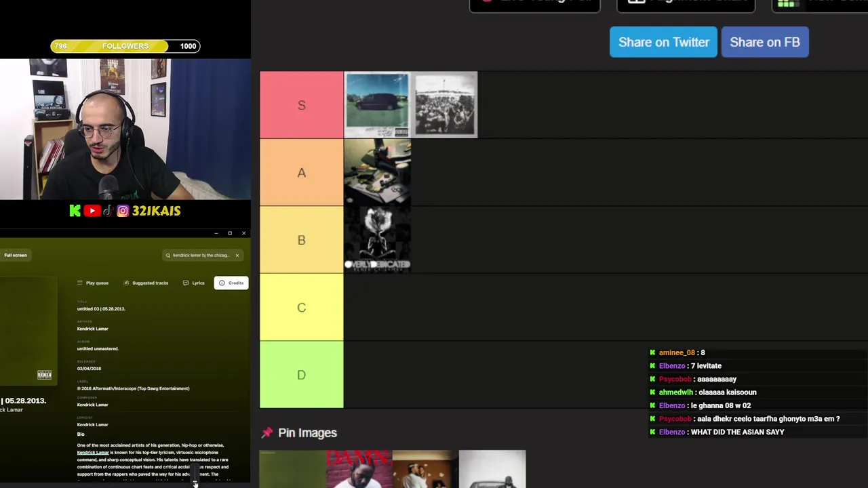Click the Lyrics speech bubble icon
868x488 pixels.
186,283
